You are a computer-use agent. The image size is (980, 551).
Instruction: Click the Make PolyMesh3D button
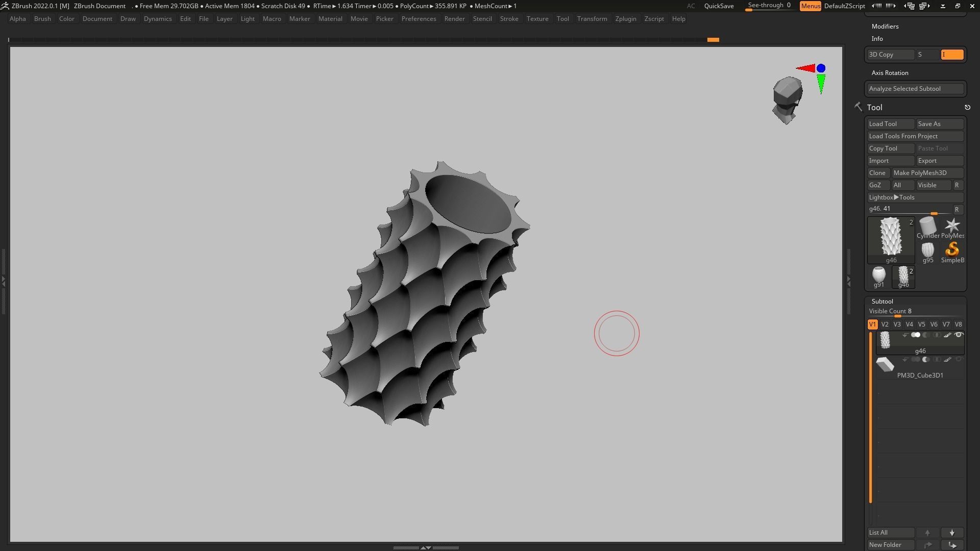tap(927, 173)
